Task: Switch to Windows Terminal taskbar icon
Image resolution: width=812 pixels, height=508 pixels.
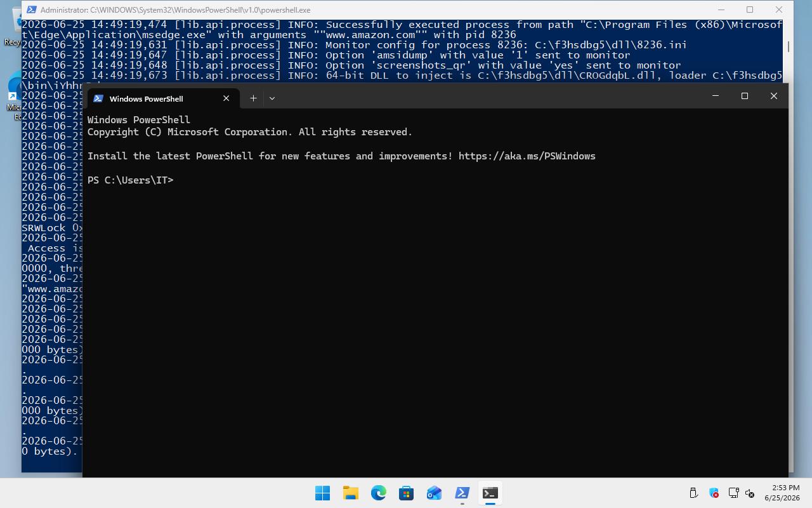Action: (490, 493)
